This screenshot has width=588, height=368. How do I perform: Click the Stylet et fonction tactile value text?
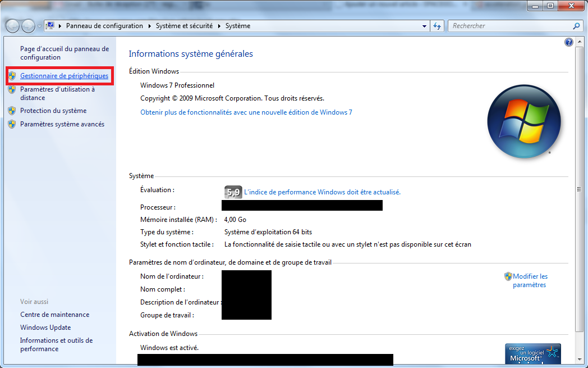pyautogui.click(x=348, y=244)
